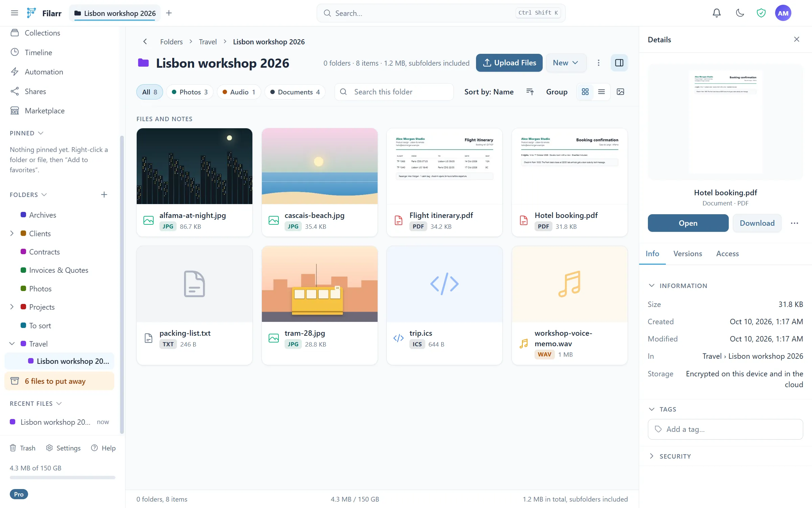Open the AM profile avatar
Screen dimensions: 812x508
tap(783, 13)
